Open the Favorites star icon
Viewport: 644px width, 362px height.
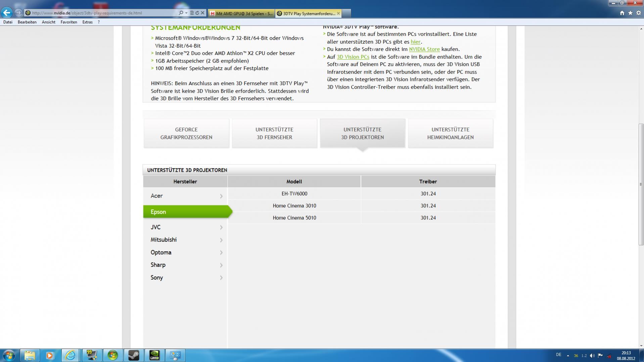(x=630, y=13)
